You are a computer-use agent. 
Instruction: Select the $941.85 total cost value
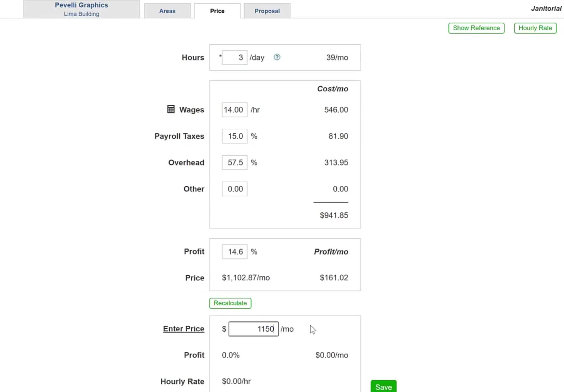(x=334, y=215)
